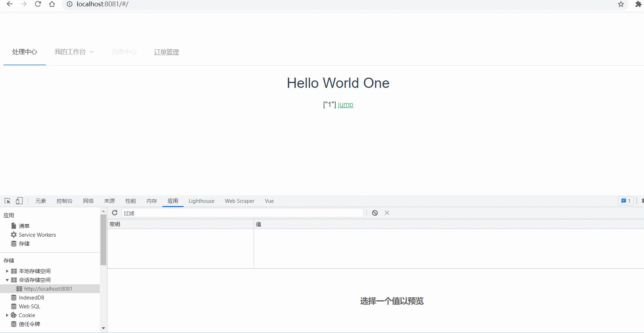Click the 值 column header
The width and height of the screenshot is (644, 333).
(449, 224)
